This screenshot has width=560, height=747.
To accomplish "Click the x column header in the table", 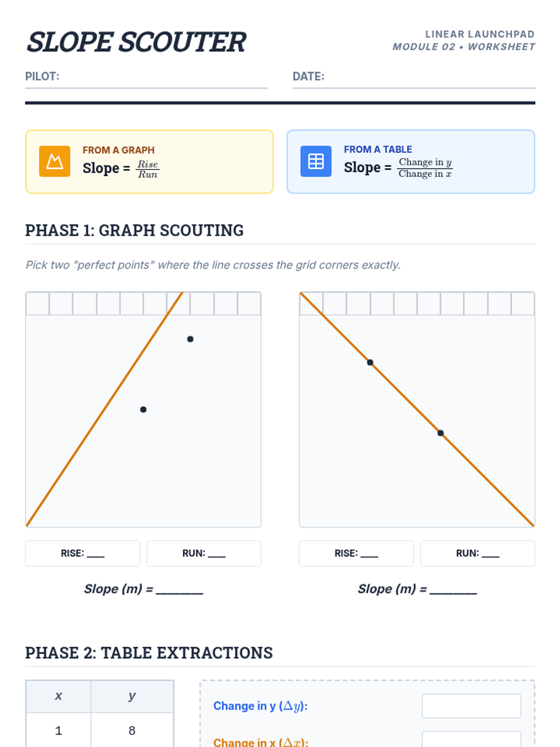I will pos(58,696).
